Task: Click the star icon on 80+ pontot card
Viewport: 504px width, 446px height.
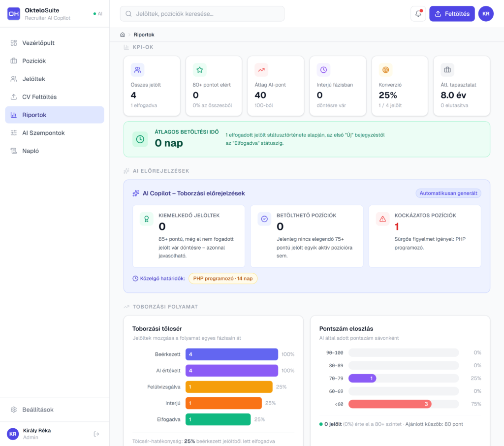Action: pos(199,70)
